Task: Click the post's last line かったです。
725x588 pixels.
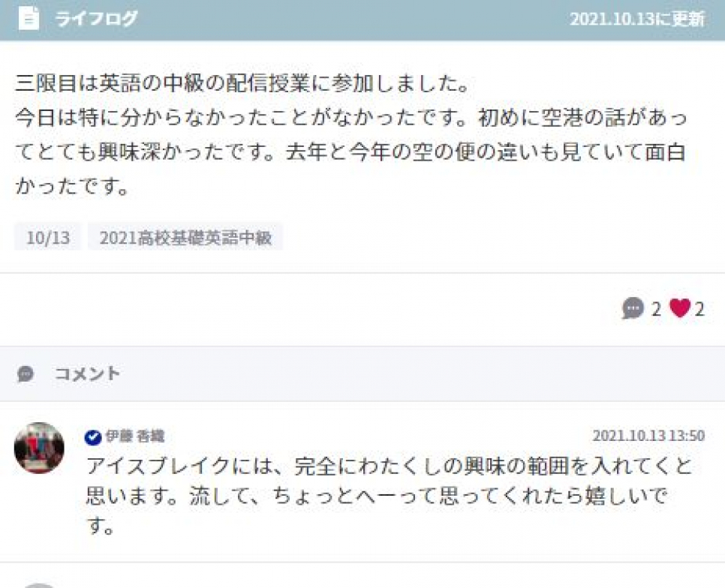Action: [x=72, y=186]
